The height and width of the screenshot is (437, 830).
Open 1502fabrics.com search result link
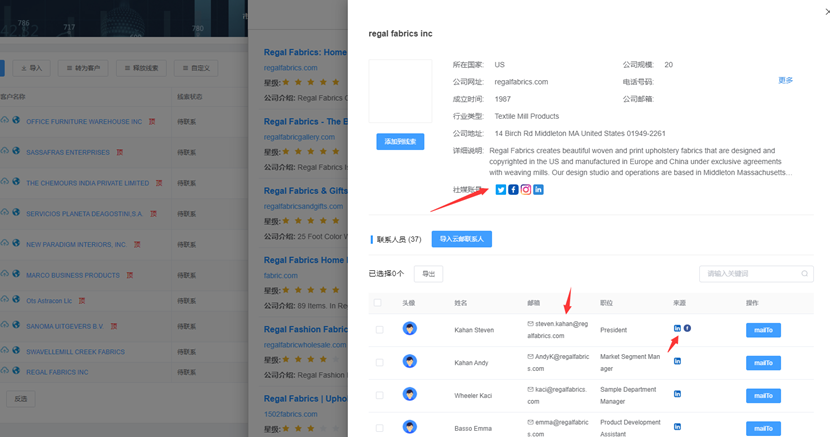[x=291, y=414]
